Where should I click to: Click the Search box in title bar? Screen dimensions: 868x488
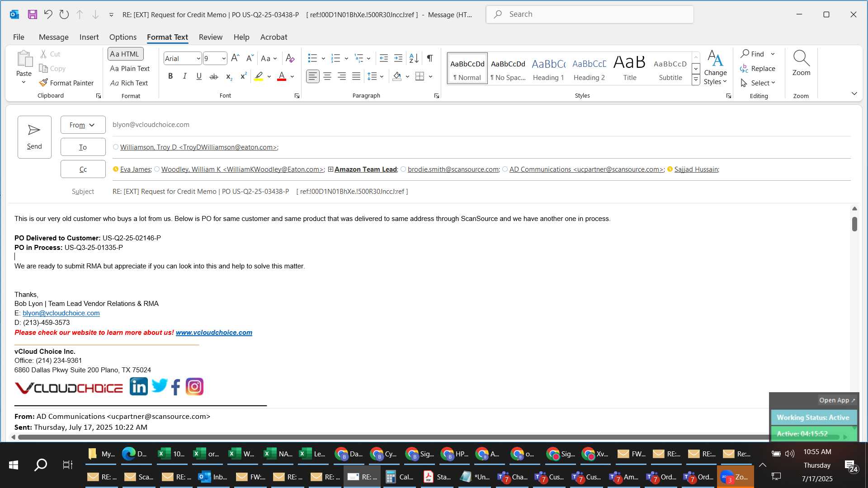pyautogui.click(x=590, y=14)
